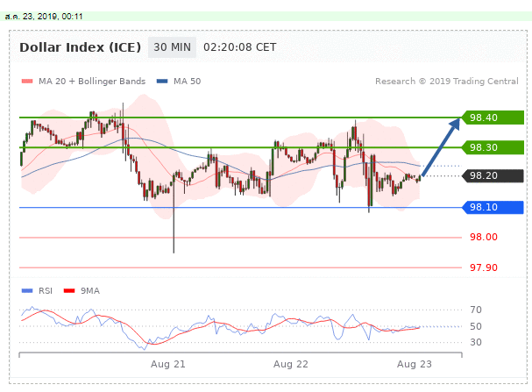The image size is (532, 392).
Task: Click the MA 50 legend text
Action: pyautogui.click(x=188, y=81)
